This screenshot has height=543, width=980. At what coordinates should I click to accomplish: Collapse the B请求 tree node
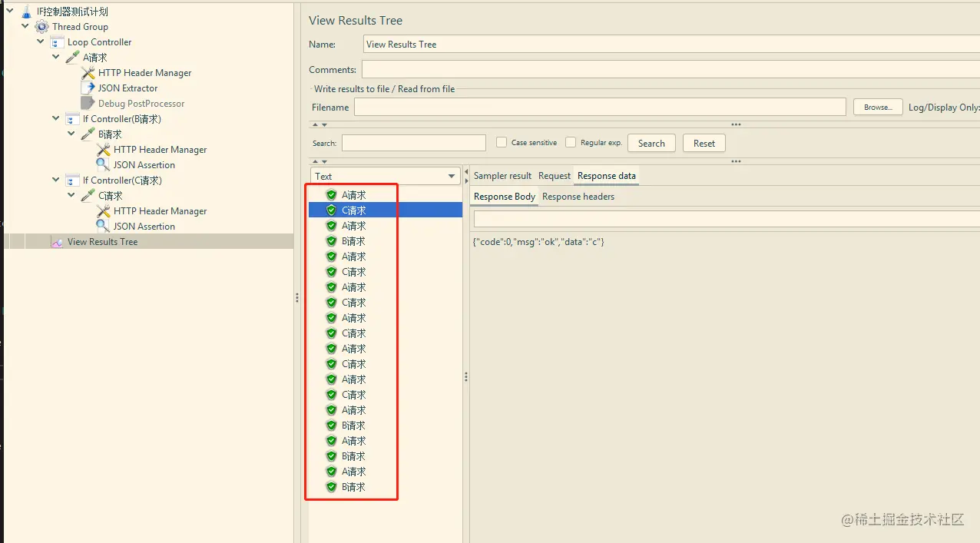pos(71,134)
